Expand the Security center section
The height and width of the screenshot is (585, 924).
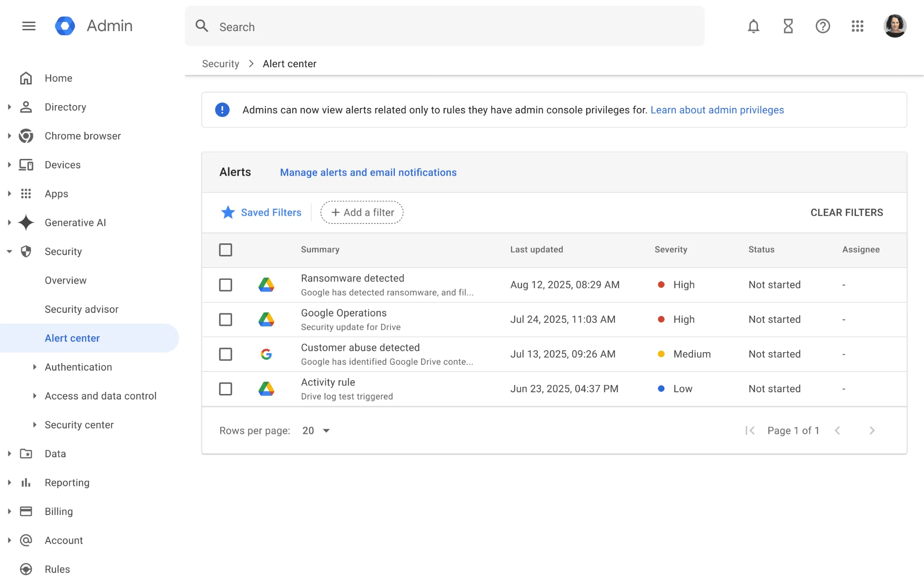(79, 425)
